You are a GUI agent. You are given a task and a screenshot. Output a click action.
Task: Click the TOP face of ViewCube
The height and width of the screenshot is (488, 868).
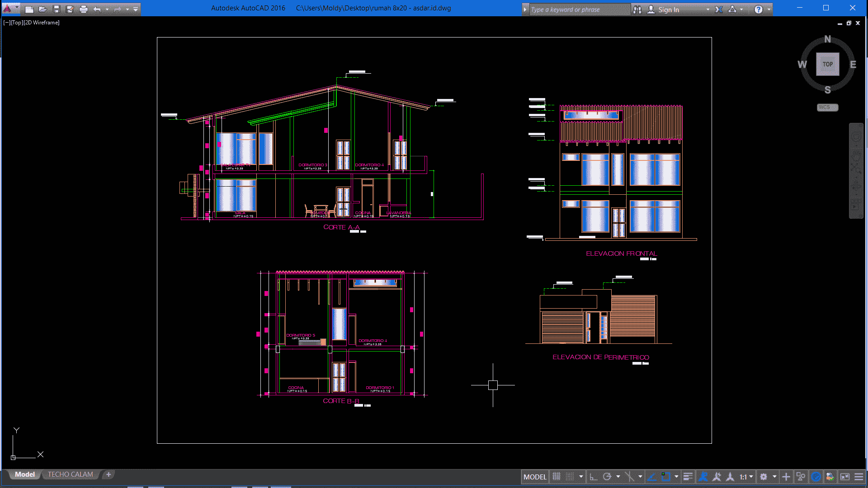pyautogui.click(x=827, y=64)
